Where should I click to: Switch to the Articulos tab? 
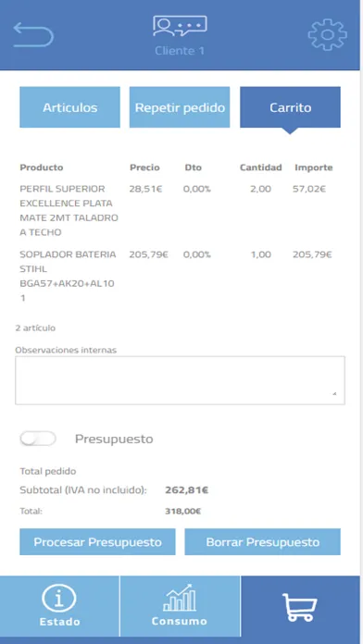click(69, 107)
